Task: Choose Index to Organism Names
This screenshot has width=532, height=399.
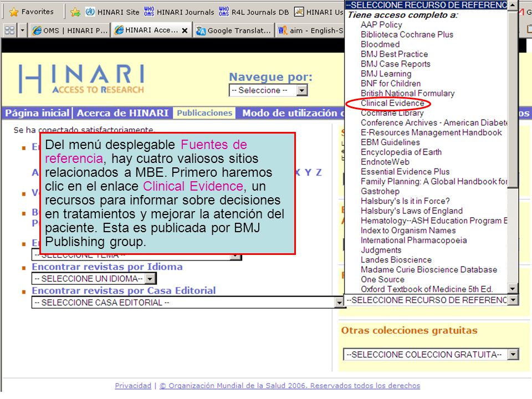Action: (x=408, y=231)
